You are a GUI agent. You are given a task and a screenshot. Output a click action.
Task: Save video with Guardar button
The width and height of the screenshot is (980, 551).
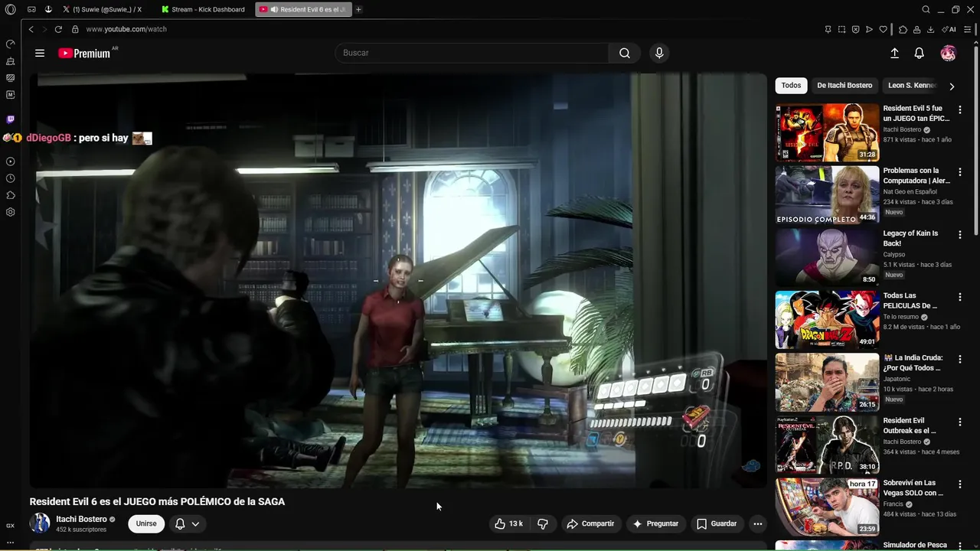tap(717, 523)
